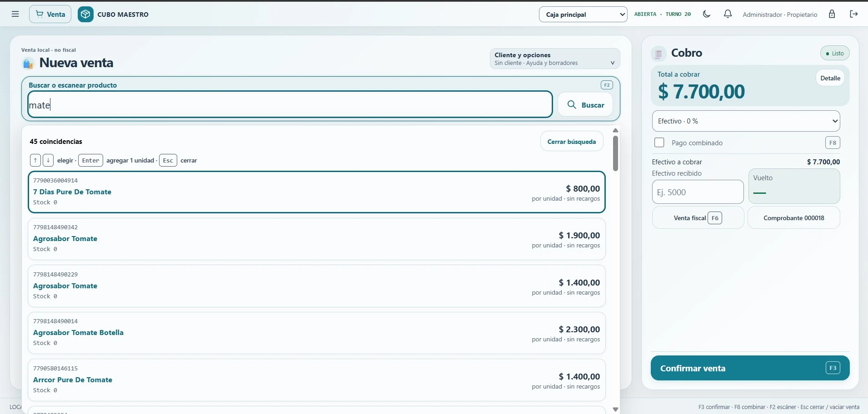Viewport: 868px width, 414px height.
Task: Select Agrosabor Tomate Botella result
Action: pyautogui.click(x=316, y=333)
